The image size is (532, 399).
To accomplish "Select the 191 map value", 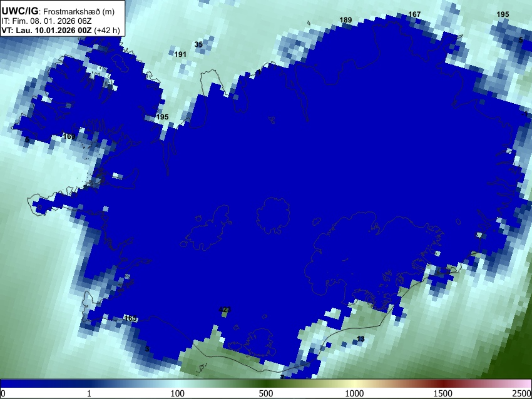I will click(180, 54).
